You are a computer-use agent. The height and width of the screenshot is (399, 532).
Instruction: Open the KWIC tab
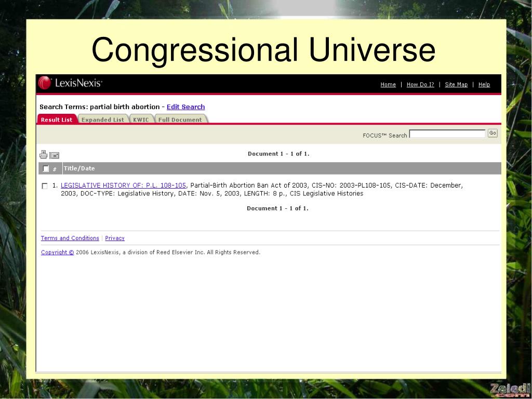coord(141,119)
